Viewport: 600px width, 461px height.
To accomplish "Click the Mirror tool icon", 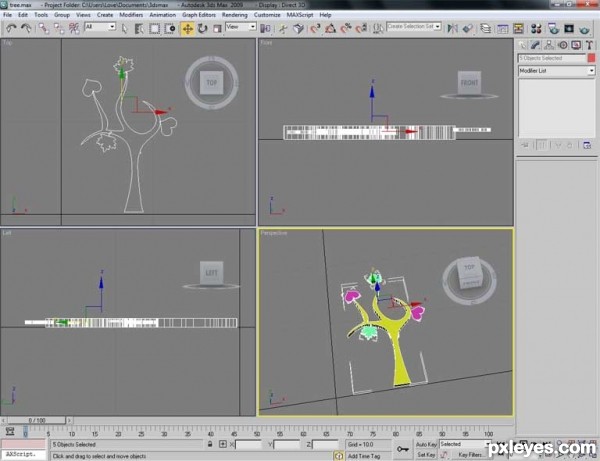I will tap(453, 29).
